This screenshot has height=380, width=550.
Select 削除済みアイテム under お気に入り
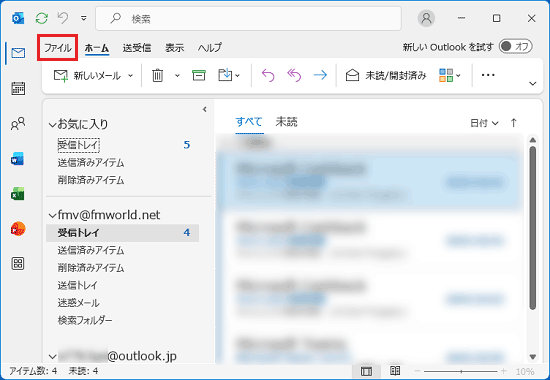(91, 180)
